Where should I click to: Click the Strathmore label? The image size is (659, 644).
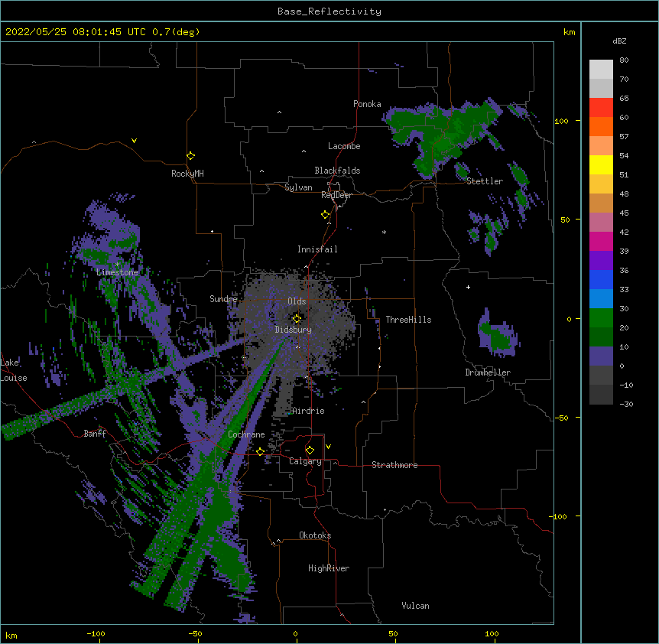[x=394, y=465]
